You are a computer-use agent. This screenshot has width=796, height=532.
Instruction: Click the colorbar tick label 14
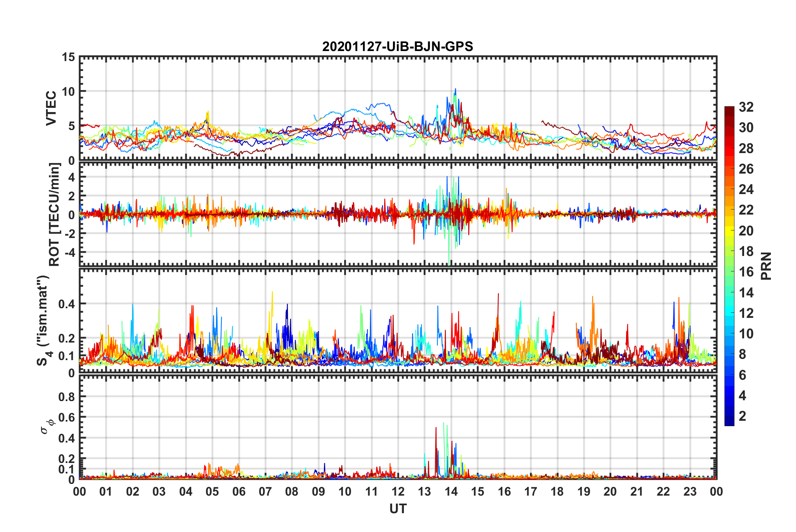(746, 293)
